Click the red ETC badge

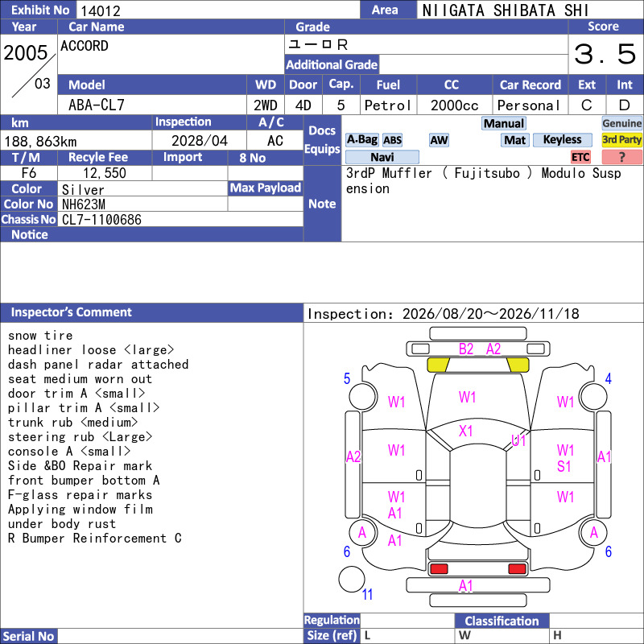coord(580,157)
